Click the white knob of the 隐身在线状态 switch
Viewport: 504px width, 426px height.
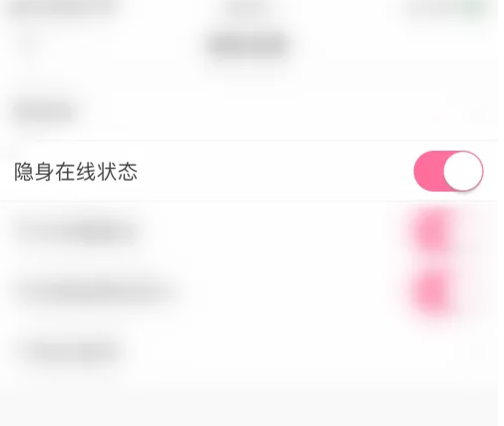click(463, 172)
